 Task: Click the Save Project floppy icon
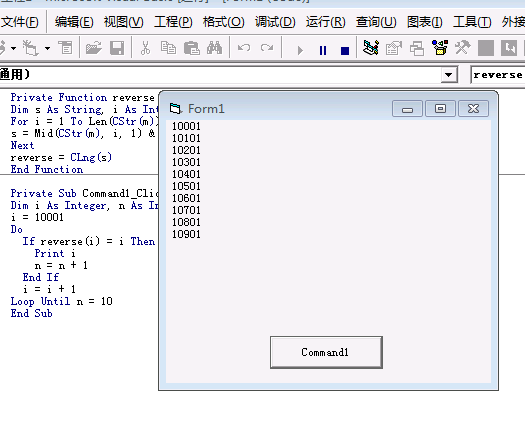(117, 48)
